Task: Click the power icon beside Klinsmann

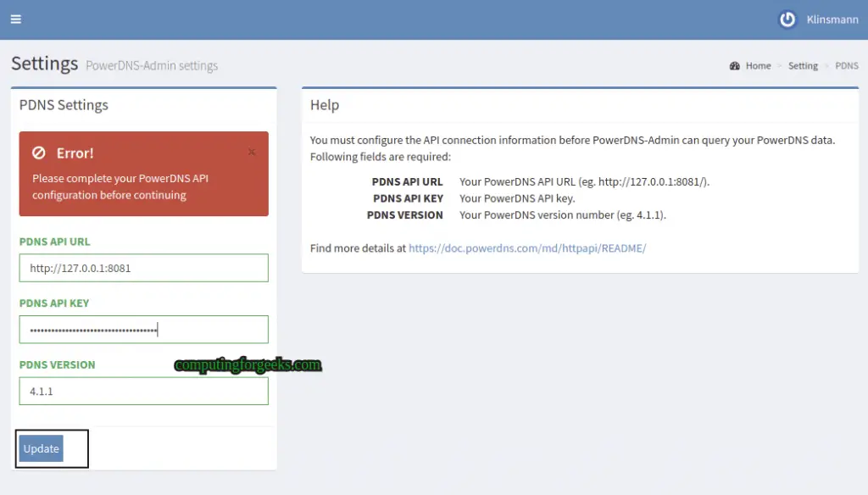Action: coord(787,19)
